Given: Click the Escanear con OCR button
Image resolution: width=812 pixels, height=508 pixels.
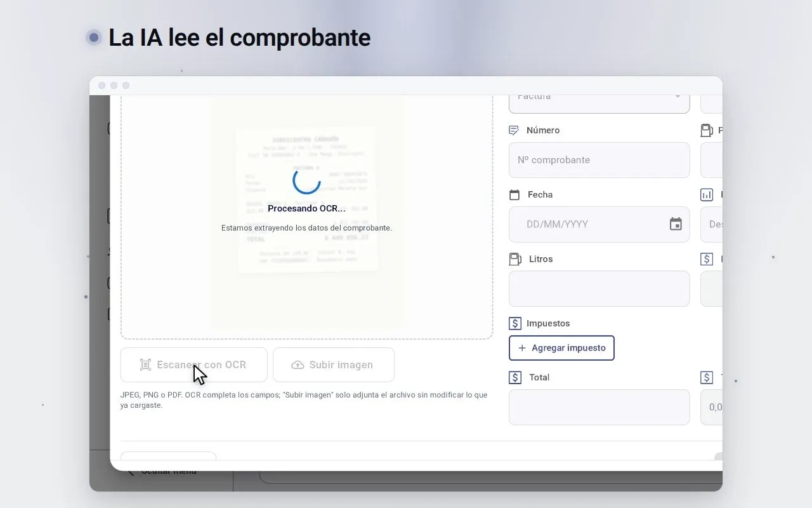Looking at the screenshot, I should tap(193, 364).
